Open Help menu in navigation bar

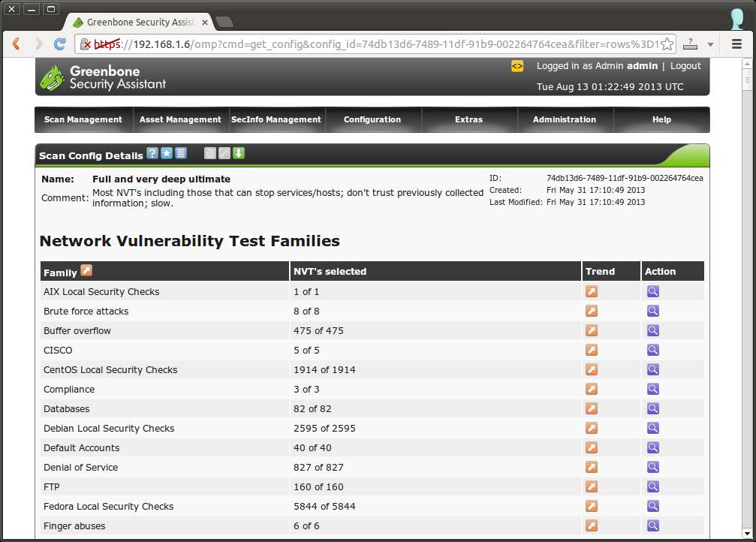click(x=661, y=119)
